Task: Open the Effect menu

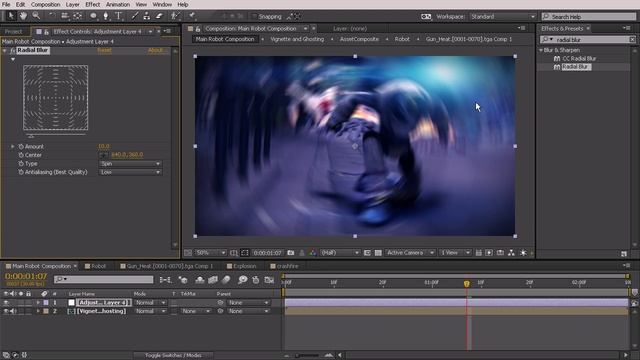Action: coord(93,4)
